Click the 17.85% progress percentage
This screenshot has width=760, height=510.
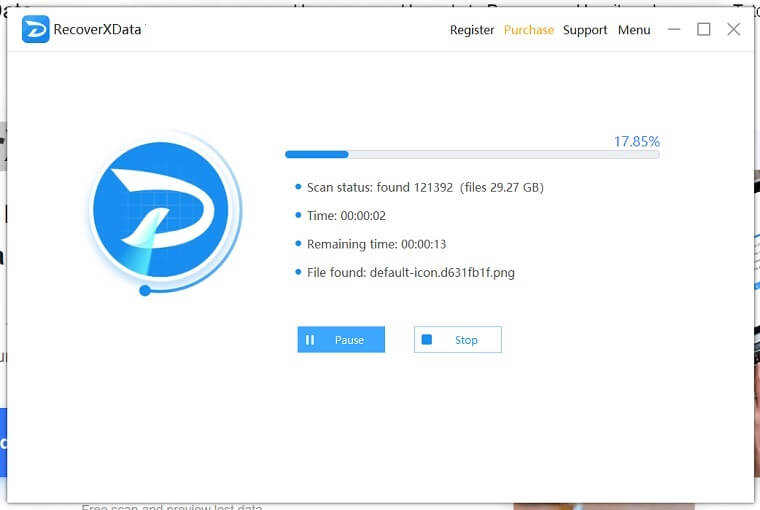[636, 141]
